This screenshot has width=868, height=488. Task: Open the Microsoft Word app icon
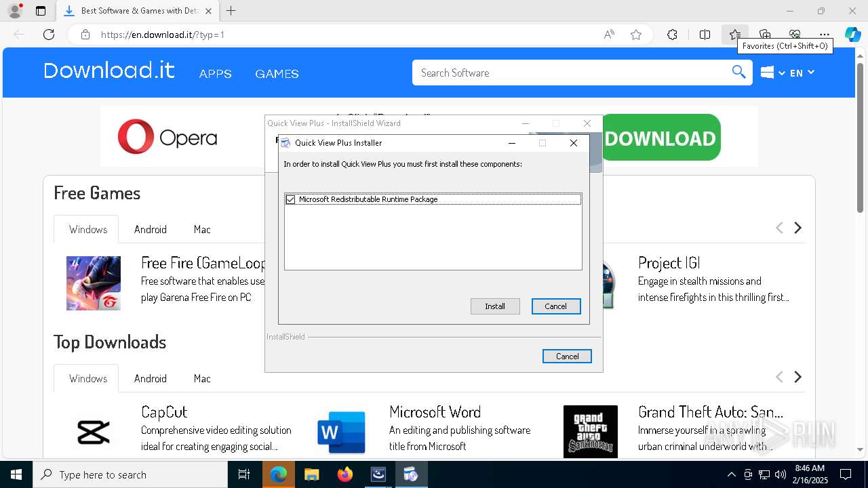342,432
